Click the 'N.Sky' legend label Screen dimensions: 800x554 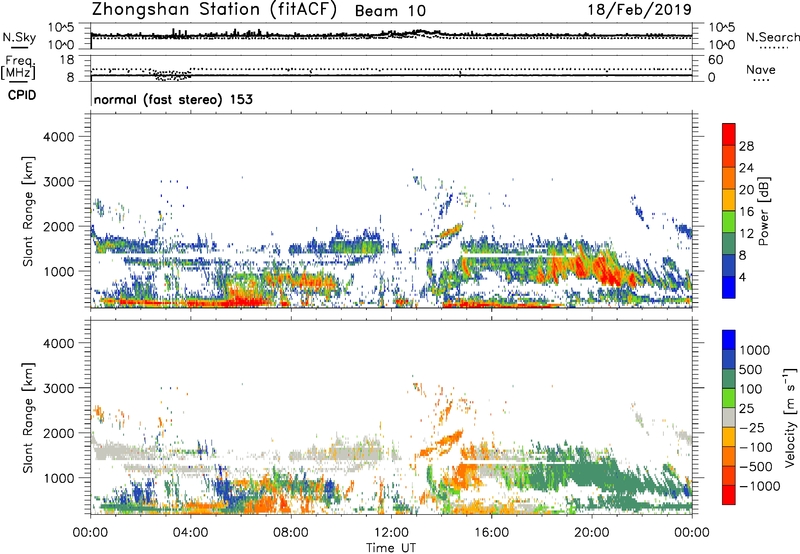point(19,37)
